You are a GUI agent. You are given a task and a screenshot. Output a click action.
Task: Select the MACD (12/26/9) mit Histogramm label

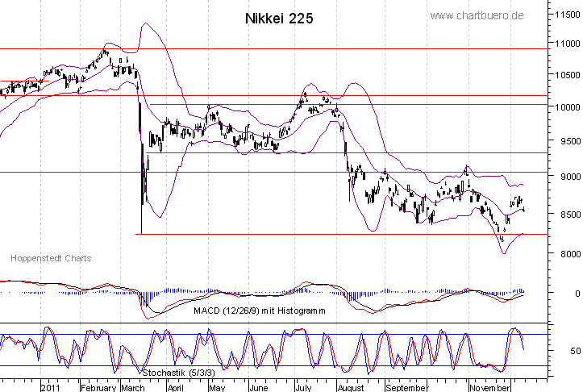point(260,311)
